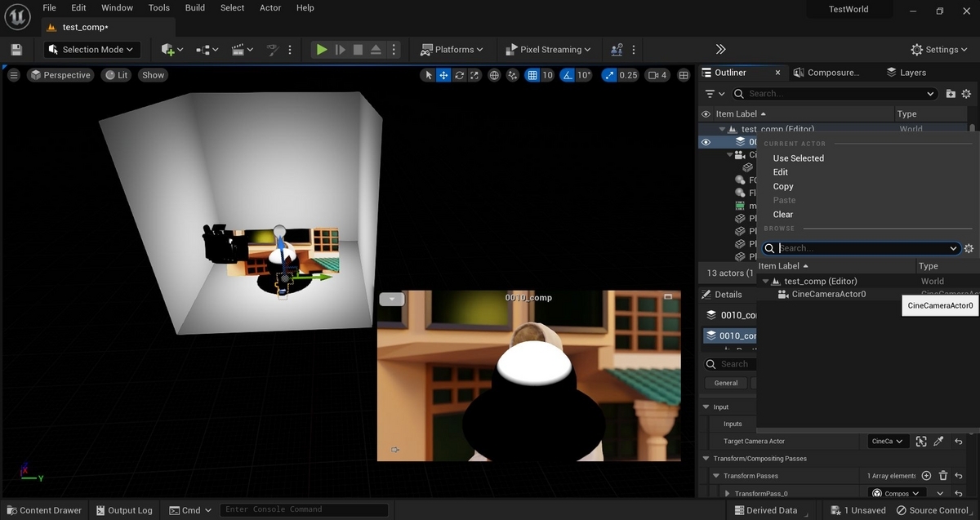The image size is (980, 520).
Task: Click Source Control status button
Action: (x=933, y=510)
